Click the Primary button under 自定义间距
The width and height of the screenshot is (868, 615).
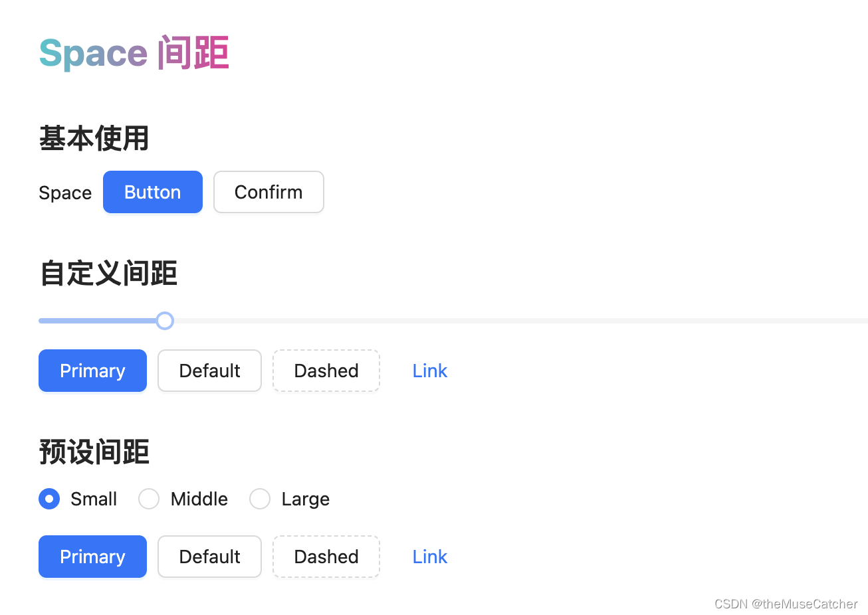coord(92,371)
